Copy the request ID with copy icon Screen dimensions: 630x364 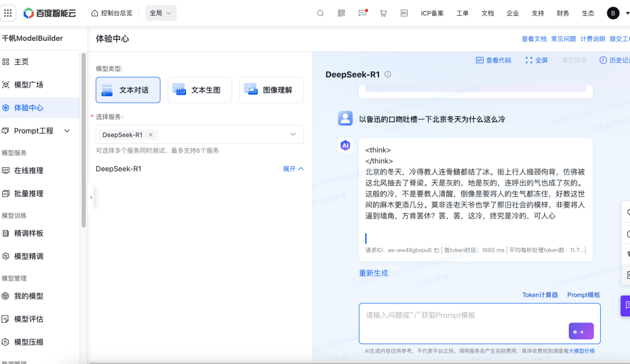[436, 250]
